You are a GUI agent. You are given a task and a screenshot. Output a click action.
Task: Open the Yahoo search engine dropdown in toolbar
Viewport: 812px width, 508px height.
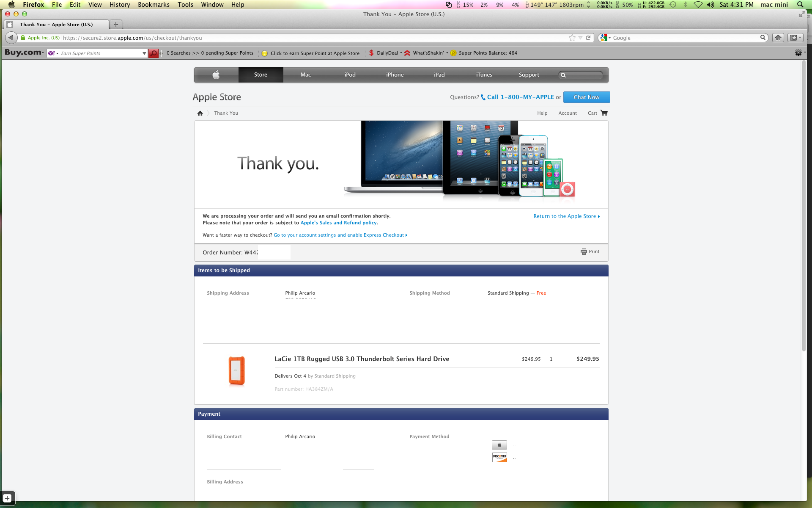click(53, 53)
